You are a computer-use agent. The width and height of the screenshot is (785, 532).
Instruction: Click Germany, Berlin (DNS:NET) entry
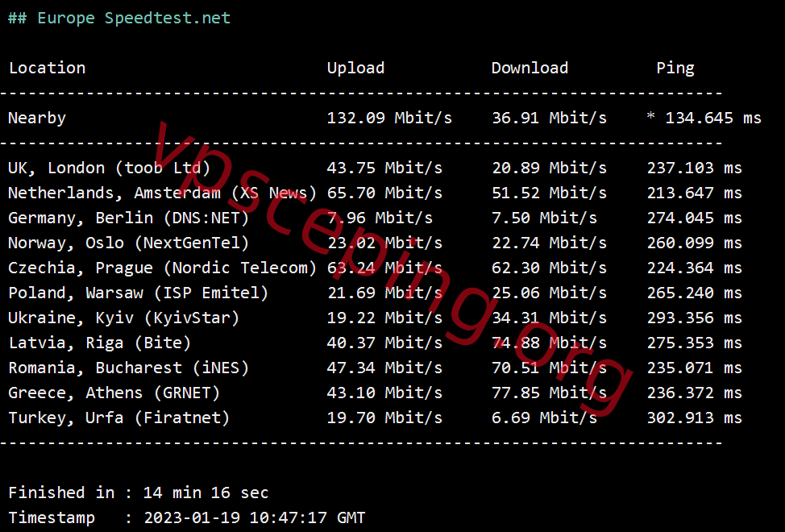tap(129, 218)
